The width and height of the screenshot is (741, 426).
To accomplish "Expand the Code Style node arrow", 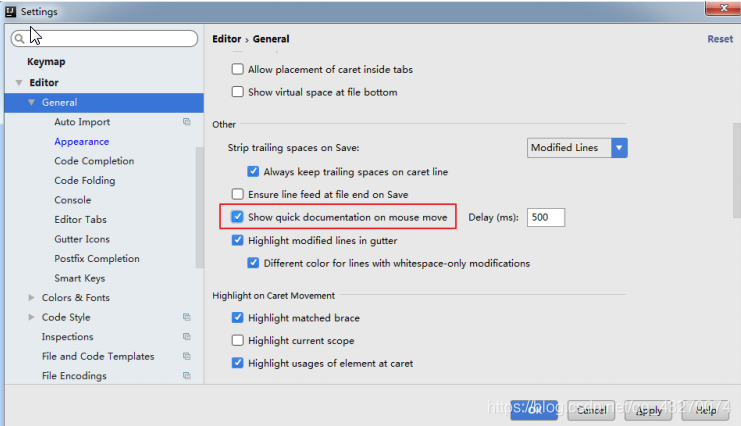I will (31, 317).
